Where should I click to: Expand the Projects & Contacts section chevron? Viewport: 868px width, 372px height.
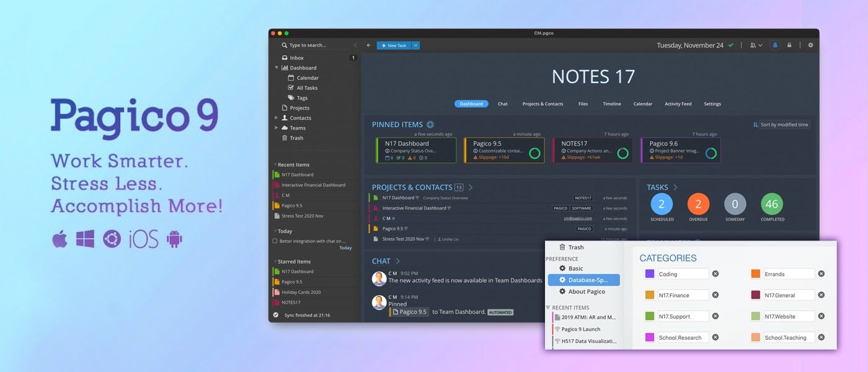(471, 187)
